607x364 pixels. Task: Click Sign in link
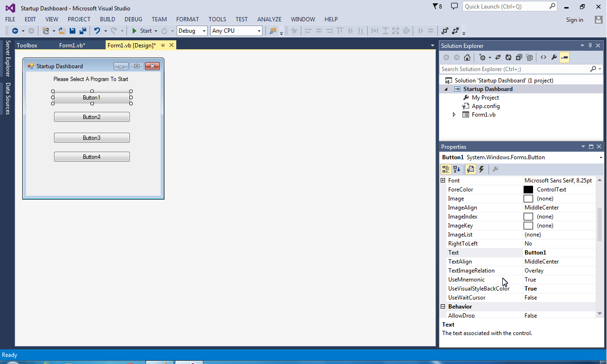click(574, 20)
